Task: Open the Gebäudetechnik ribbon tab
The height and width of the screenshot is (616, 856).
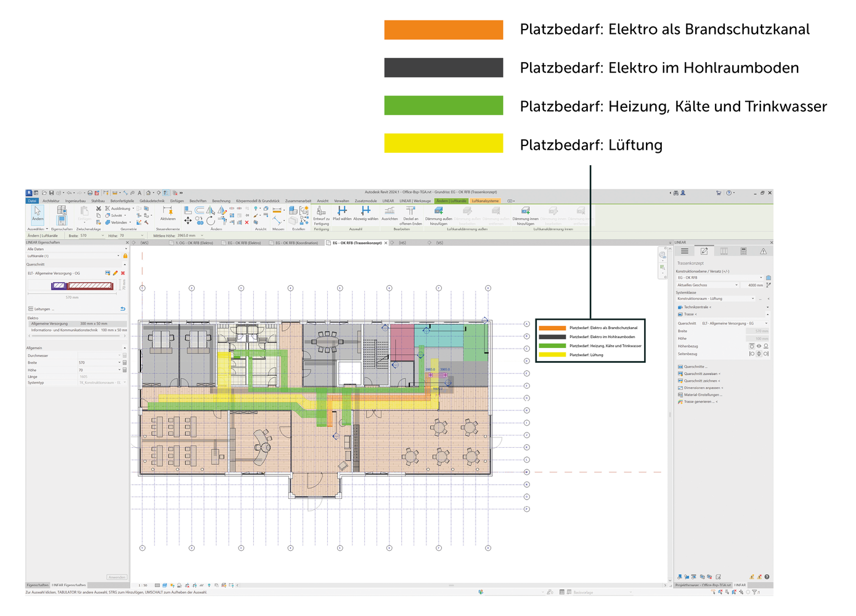Action: click(152, 201)
